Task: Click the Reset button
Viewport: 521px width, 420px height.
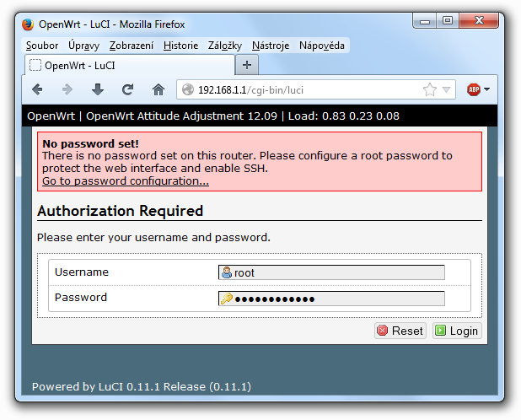Action: tap(400, 331)
